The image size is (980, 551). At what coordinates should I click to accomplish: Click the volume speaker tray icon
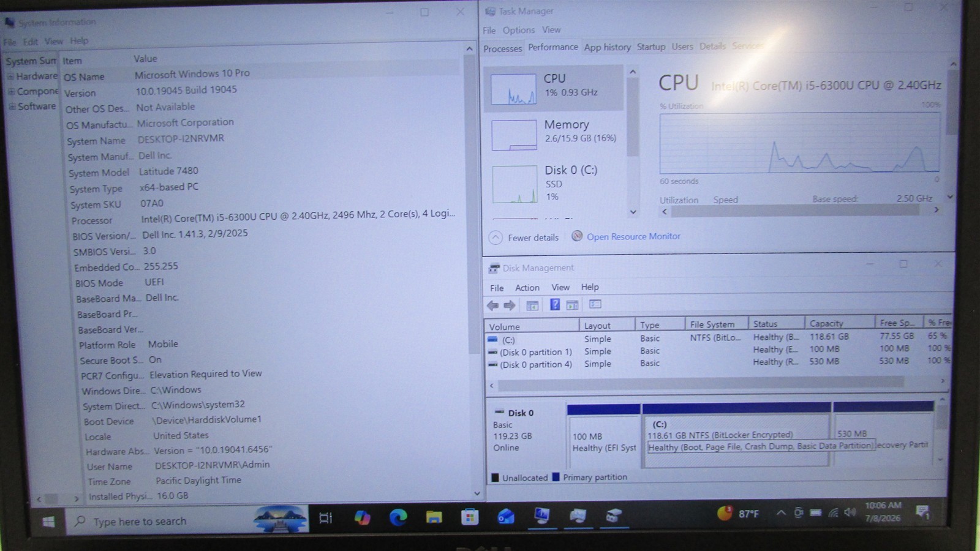click(x=850, y=512)
